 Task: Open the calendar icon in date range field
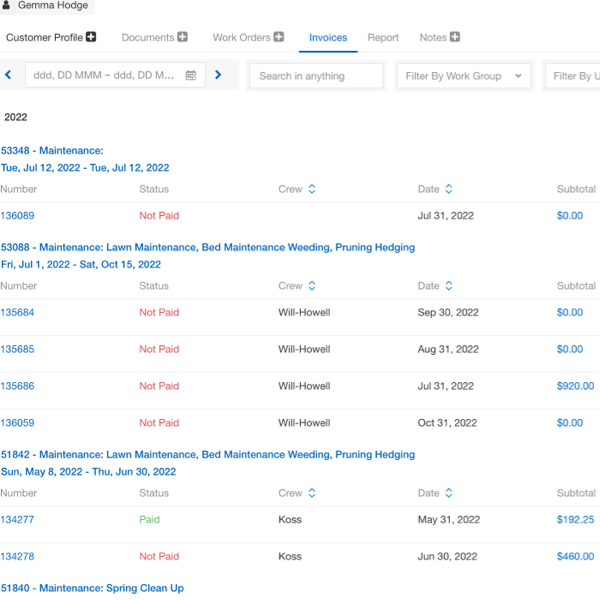[x=191, y=75]
